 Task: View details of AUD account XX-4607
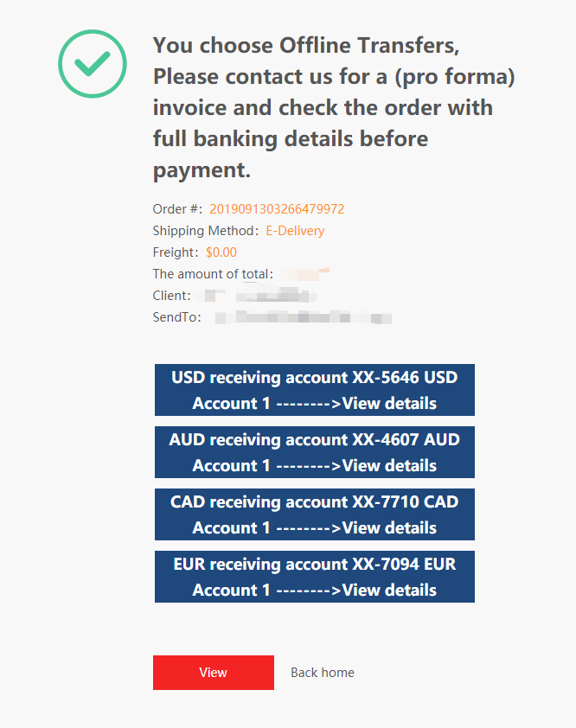pyautogui.click(x=315, y=452)
